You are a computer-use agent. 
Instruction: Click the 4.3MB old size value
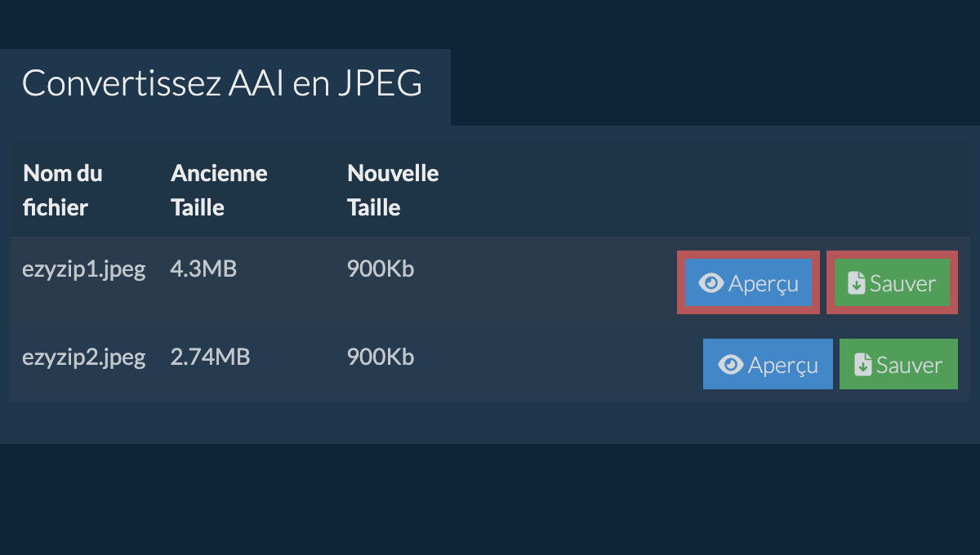pos(203,269)
